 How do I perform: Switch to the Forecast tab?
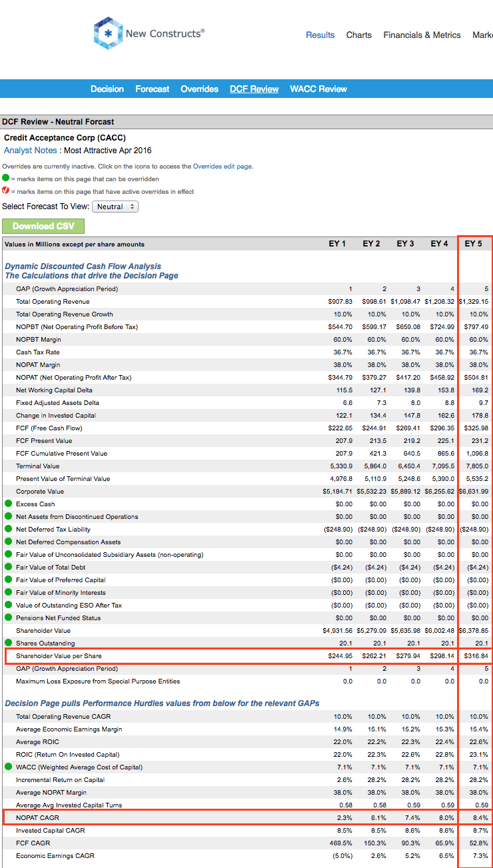153,89
